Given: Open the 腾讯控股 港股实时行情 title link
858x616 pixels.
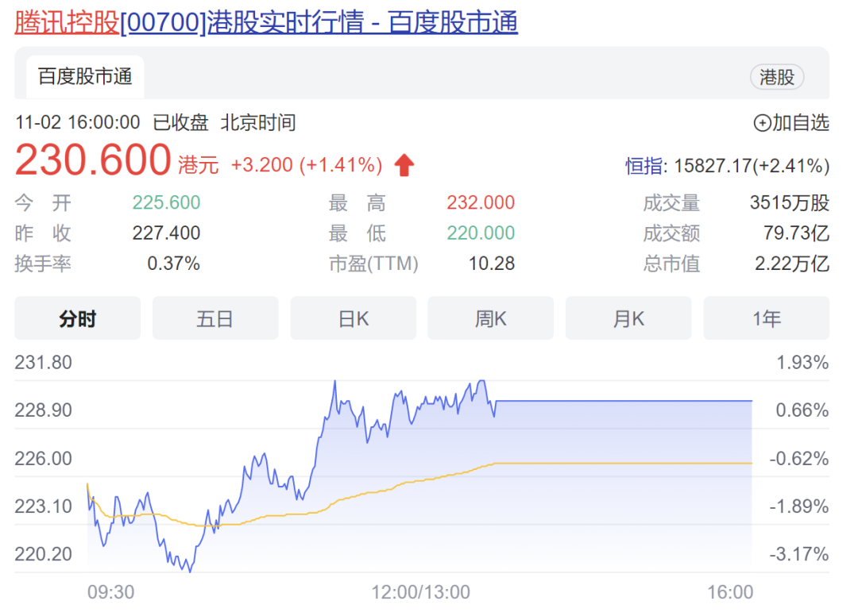Looking at the screenshot, I should coord(266,22).
